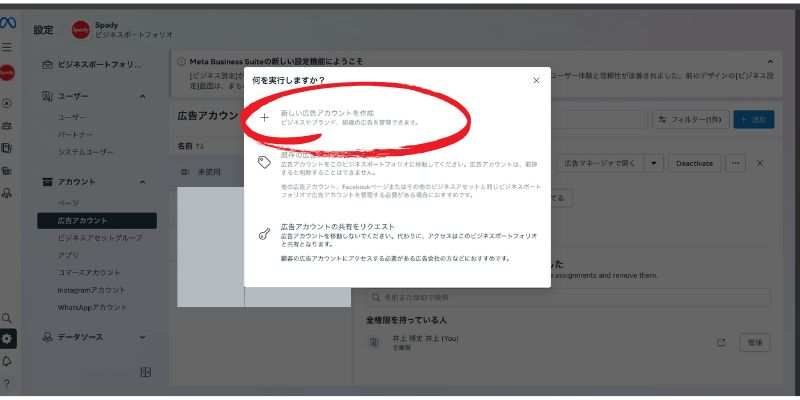800x400 pixels.
Task: Collapse the ユーザー section
Action: tap(143, 96)
